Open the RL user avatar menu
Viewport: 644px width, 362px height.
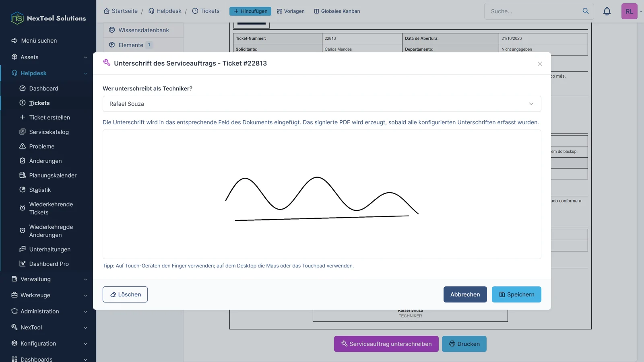pos(630,11)
